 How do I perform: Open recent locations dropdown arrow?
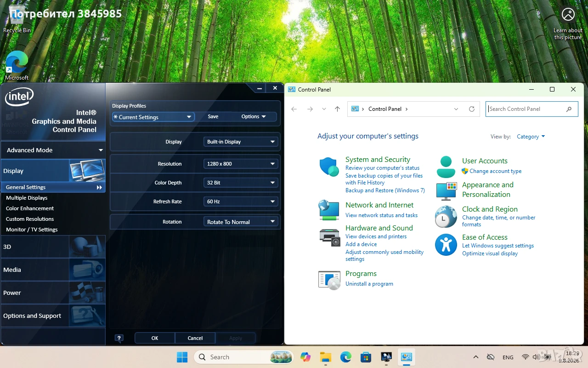click(x=324, y=109)
